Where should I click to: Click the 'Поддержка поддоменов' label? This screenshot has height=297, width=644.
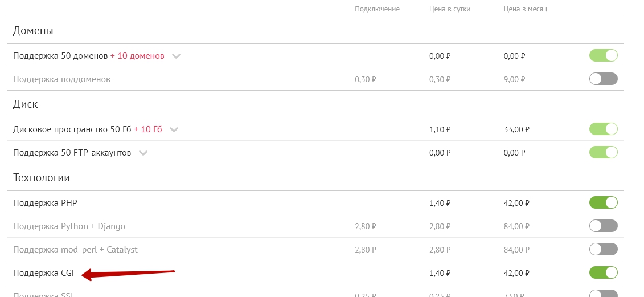[x=61, y=79]
